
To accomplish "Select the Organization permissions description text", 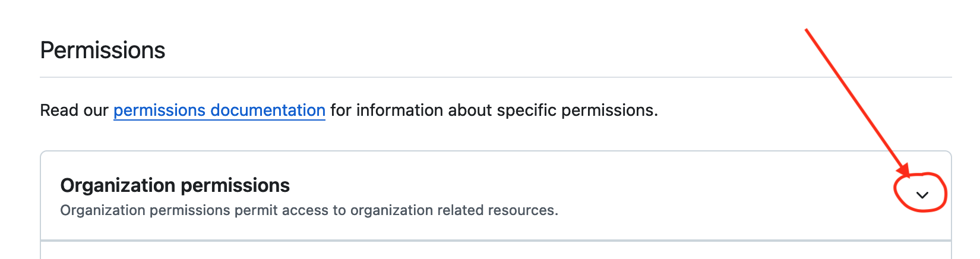I will pyautogui.click(x=309, y=210).
